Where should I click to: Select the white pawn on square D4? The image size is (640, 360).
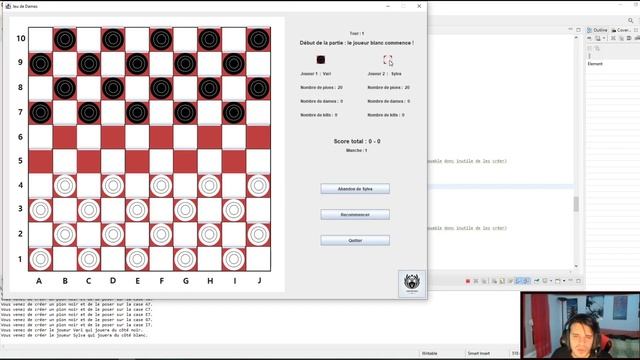[x=113, y=186]
